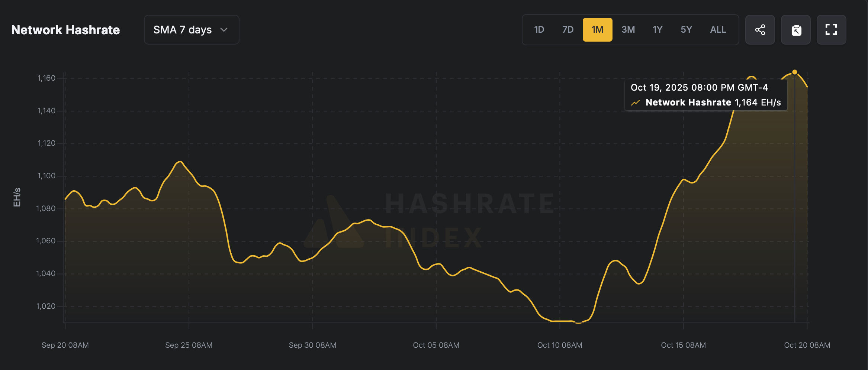Enter fullscreen mode via the expand icon
The width and height of the screenshot is (868, 370).
(x=832, y=30)
